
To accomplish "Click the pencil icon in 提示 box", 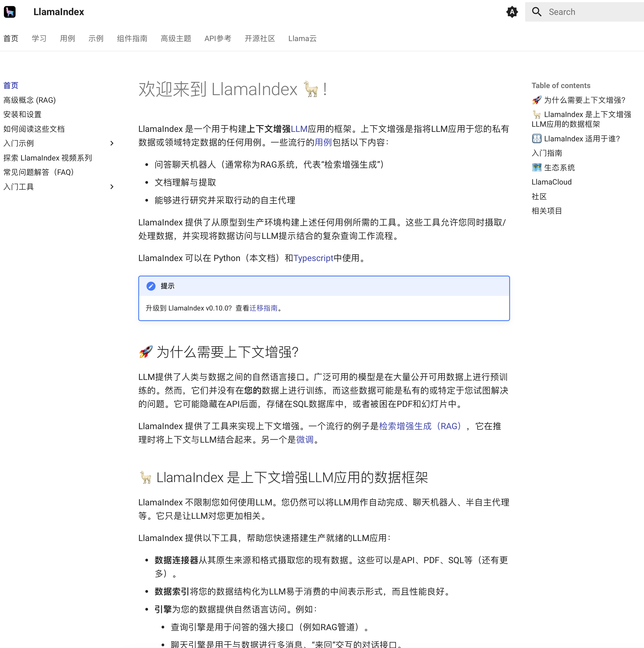I will pyautogui.click(x=151, y=286).
